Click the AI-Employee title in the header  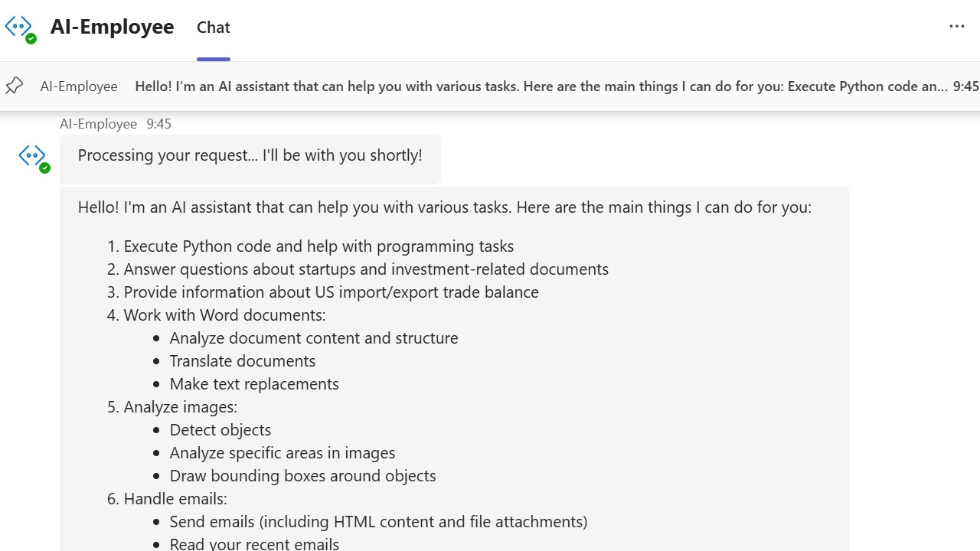pyautogui.click(x=112, y=27)
